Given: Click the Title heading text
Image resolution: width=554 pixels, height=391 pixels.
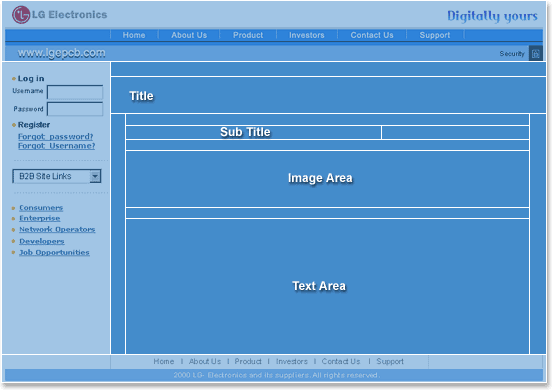Looking at the screenshot, I should point(141,96).
